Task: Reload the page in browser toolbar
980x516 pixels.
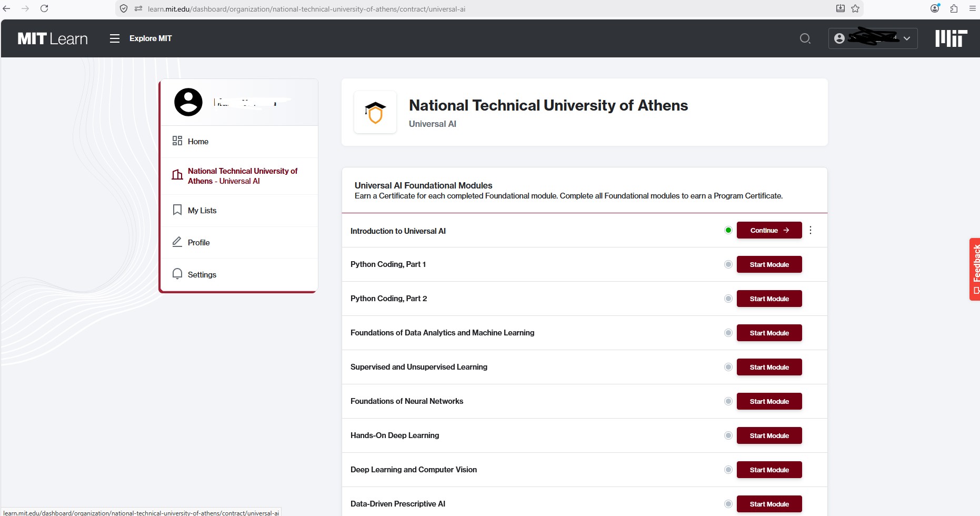Action: point(44,8)
